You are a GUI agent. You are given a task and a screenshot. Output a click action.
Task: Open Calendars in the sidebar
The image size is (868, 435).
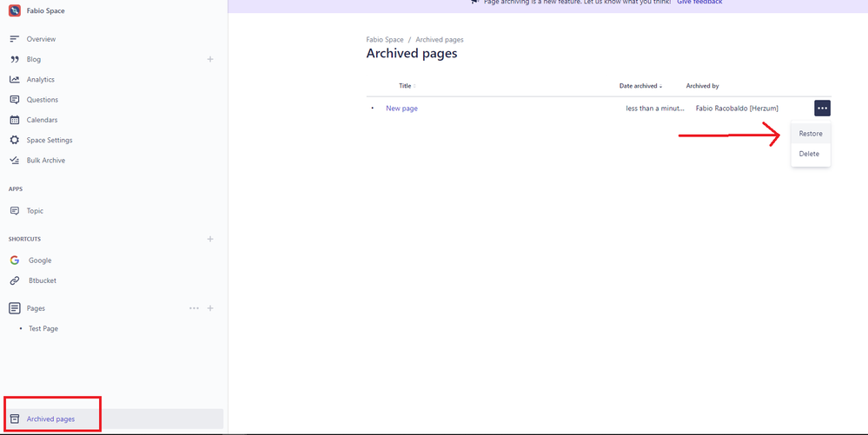tap(42, 120)
